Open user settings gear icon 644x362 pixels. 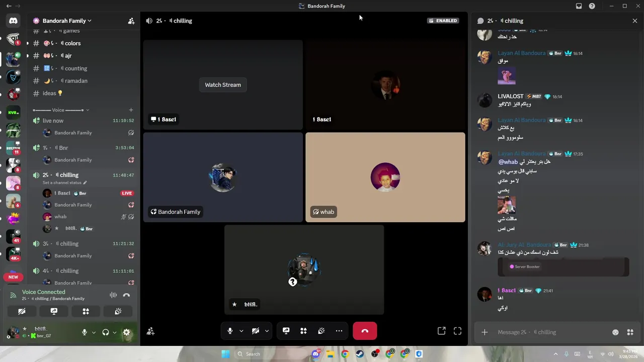(126, 332)
